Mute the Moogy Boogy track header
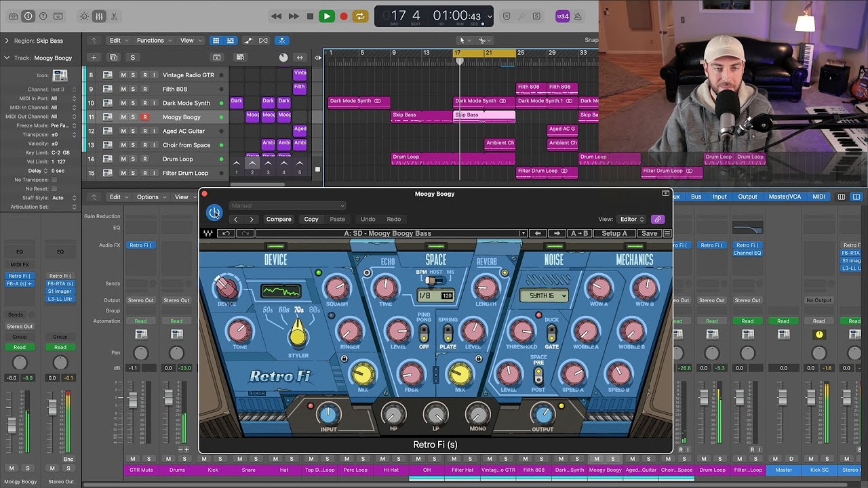Screen dimensions: 868x488 (123, 117)
